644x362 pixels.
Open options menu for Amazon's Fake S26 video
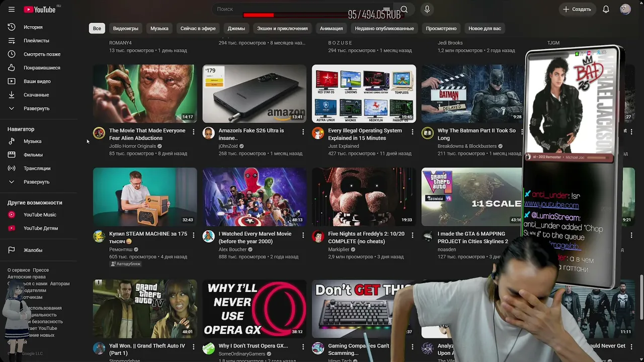pos(303,132)
